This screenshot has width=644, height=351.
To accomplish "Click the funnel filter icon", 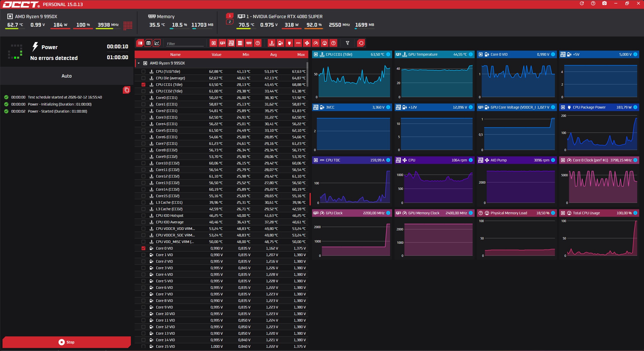I will (347, 43).
